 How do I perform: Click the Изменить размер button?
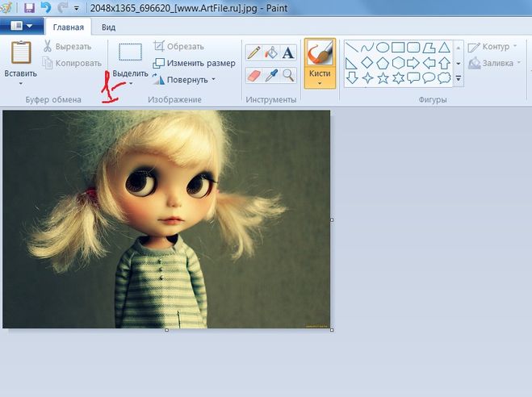[195, 63]
